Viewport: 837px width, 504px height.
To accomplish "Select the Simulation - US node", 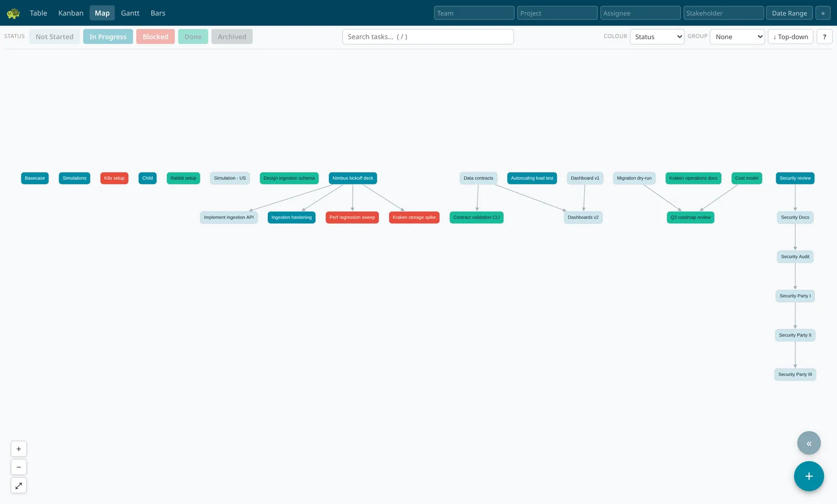I will [x=230, y=178].
